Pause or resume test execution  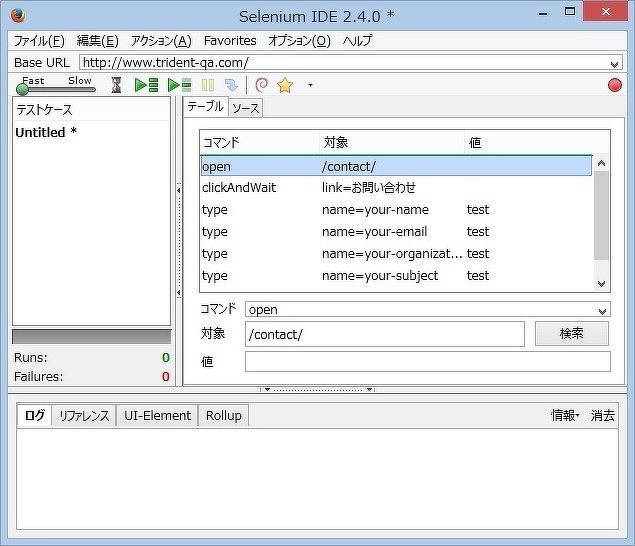(x=208, y=85)
